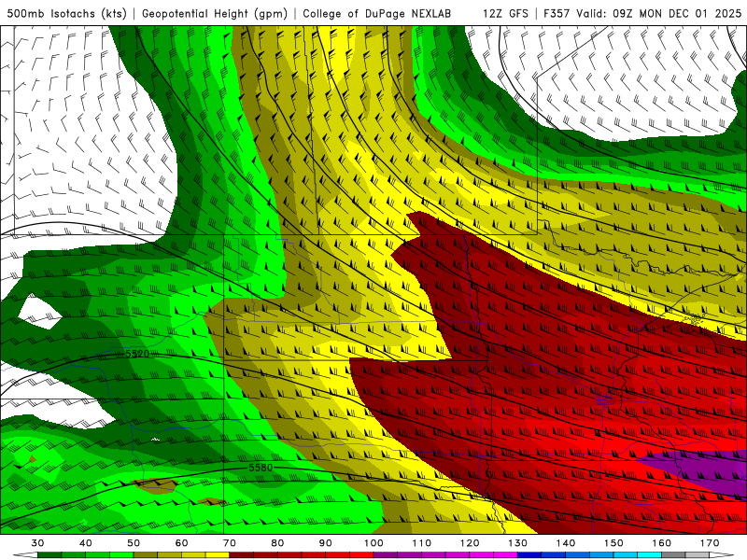The image size is (747, 560).
Task: Select the purple swatch starting at 100
Action: pos(386,554)
